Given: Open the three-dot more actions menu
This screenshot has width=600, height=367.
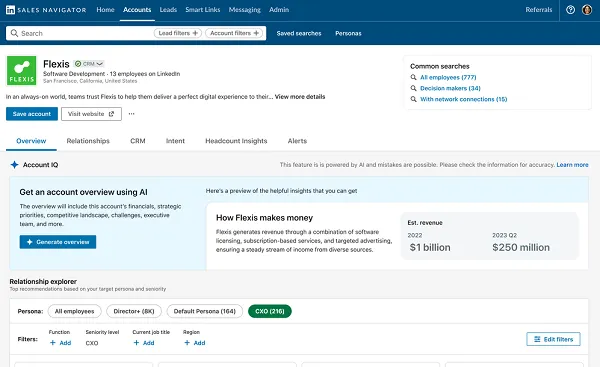Looking at the screenshot, I should click(131, 114).
